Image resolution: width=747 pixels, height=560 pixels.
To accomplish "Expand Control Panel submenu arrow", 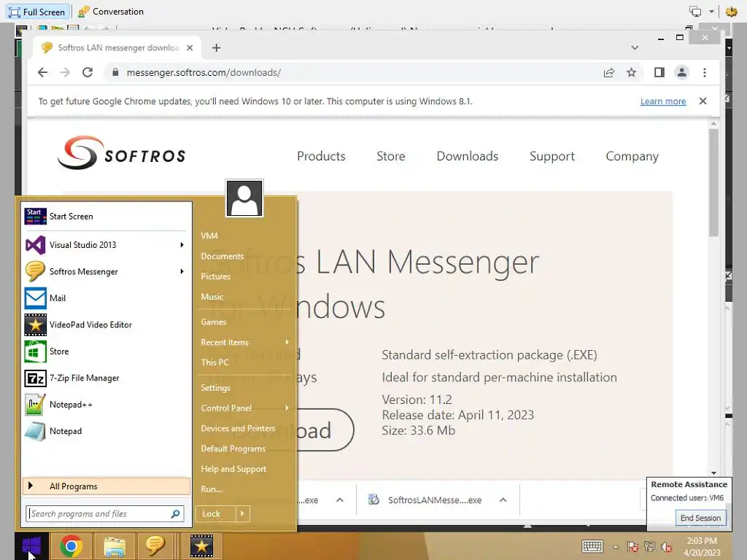I will click(x=287, y=408).
